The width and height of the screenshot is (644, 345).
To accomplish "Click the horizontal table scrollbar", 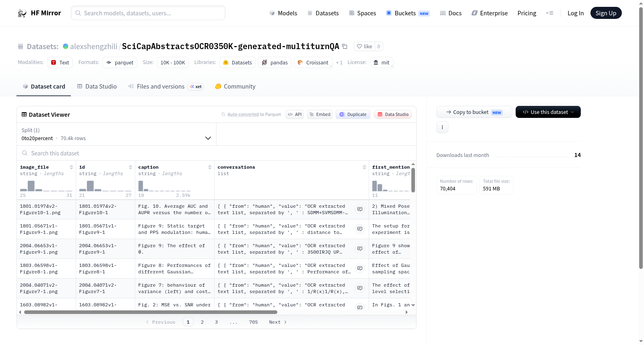I will (151, 312).
